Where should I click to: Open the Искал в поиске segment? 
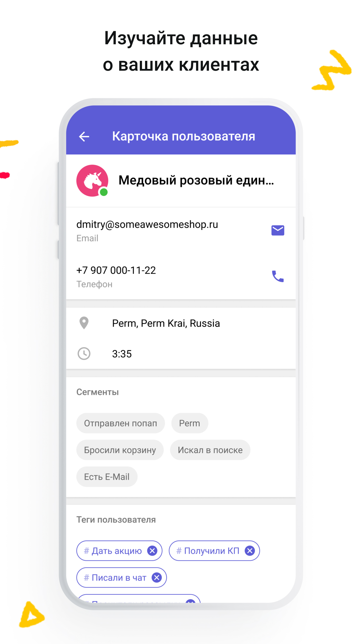click(x=210, y=450)
